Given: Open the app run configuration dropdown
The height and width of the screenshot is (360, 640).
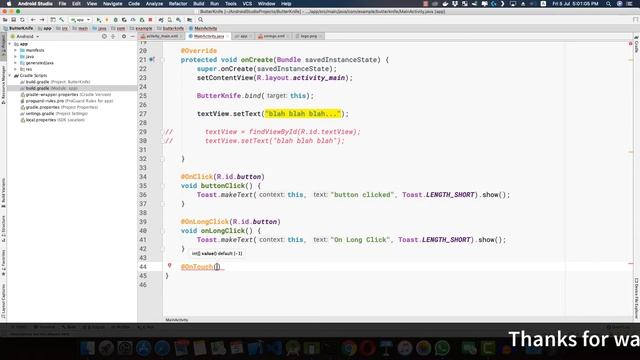Looking at the screenshot, I should (x=80, y=20).
